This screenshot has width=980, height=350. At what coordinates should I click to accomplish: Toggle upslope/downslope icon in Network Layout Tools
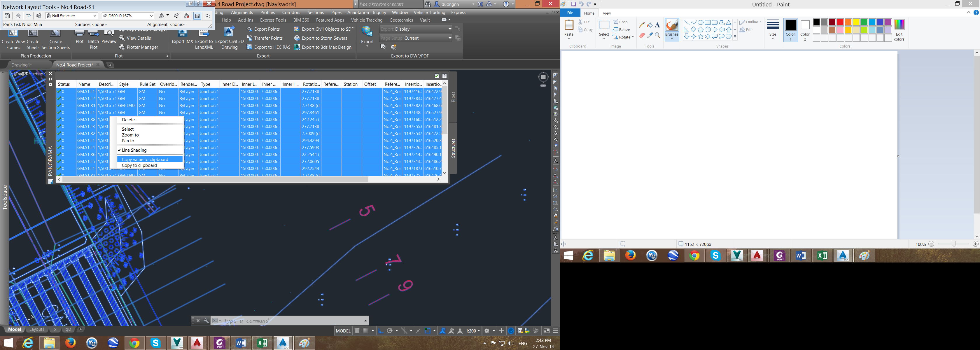click(176, 16)
